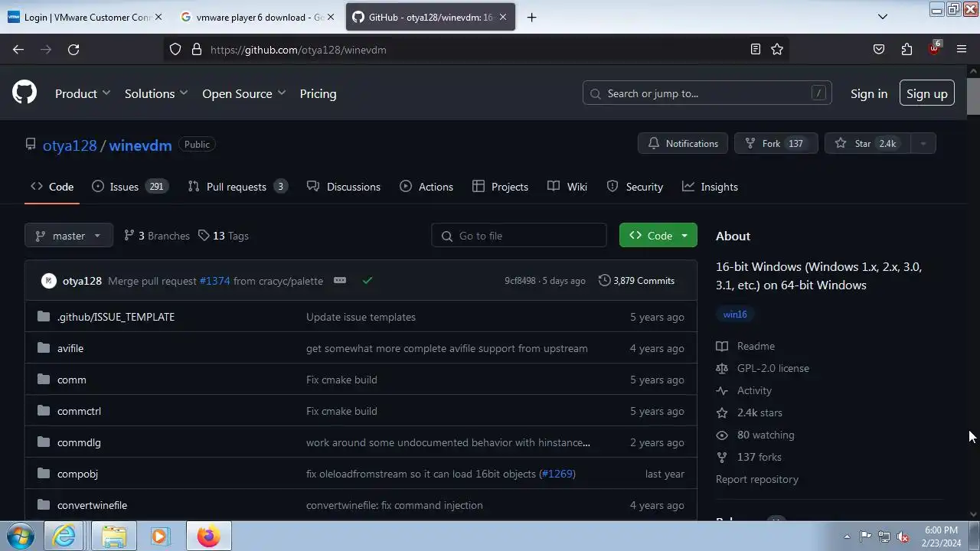
Task: Expand the Star lists dropdown arrow
Action: coord(923,143)
